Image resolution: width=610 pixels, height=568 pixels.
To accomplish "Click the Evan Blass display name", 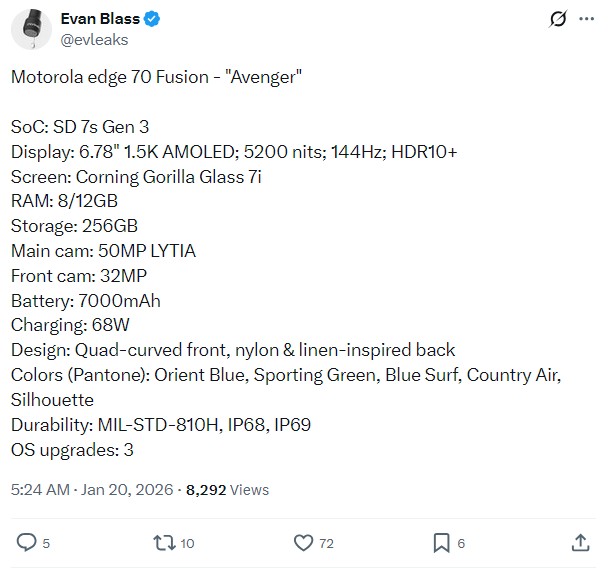I will pyautogui.click(x=101, y=19).
